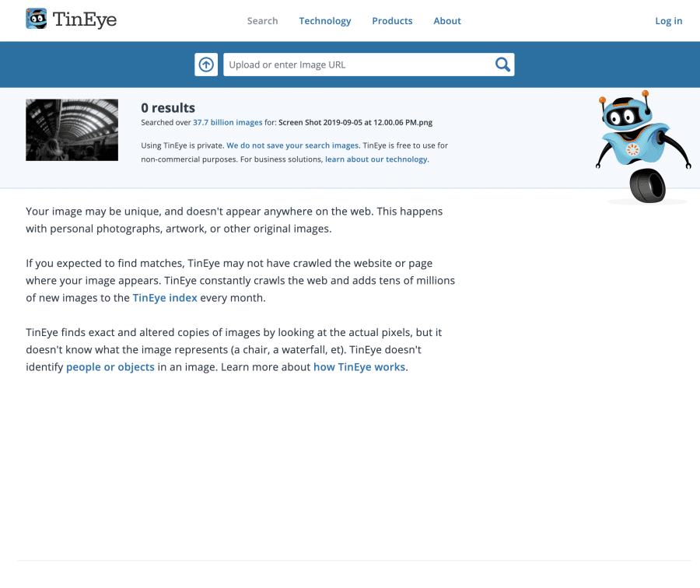Click the Log in link
The height and width of the screenshot is (588, 700).
coord(669,21)
